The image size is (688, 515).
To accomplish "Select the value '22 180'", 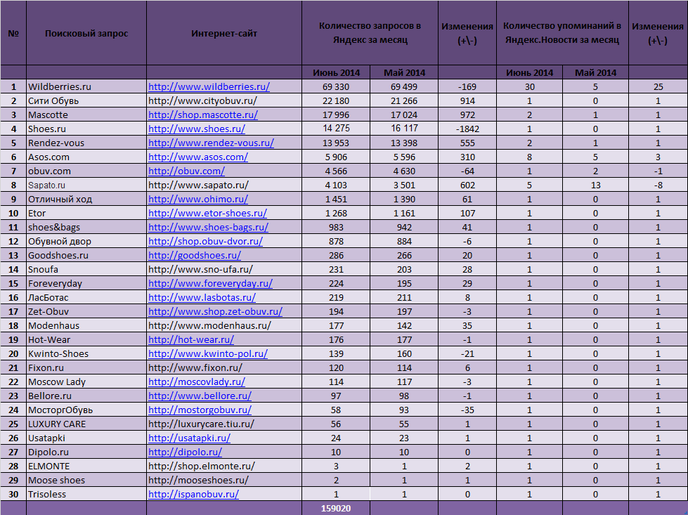I will [x=336, y=100].
